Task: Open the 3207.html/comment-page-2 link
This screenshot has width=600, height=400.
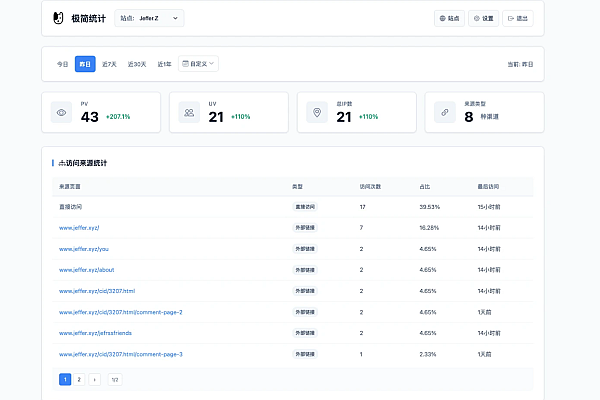Action: pos(121,312)
